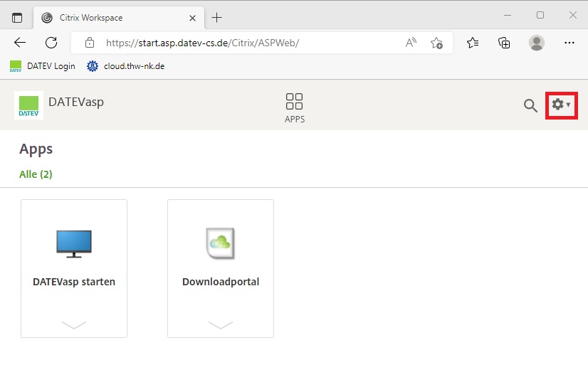Open the Favorites list
The width and height of the screenshot is (588, 365).
coord(473,43)
